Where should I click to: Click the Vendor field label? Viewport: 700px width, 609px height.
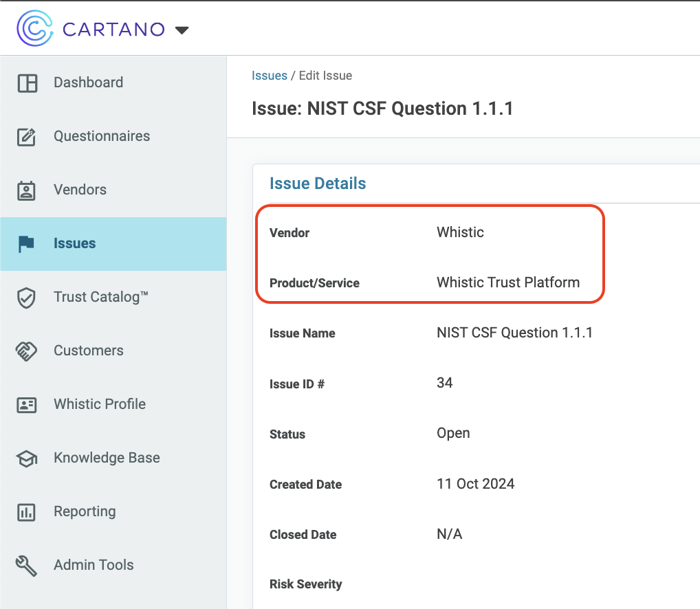(x=289, y=233)
